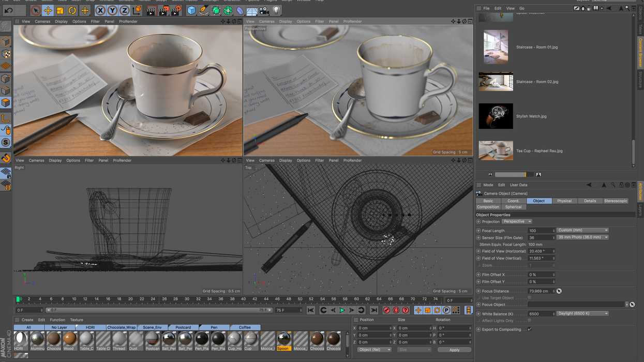Click the Focus Distance animation dot

tap(478, 291)
